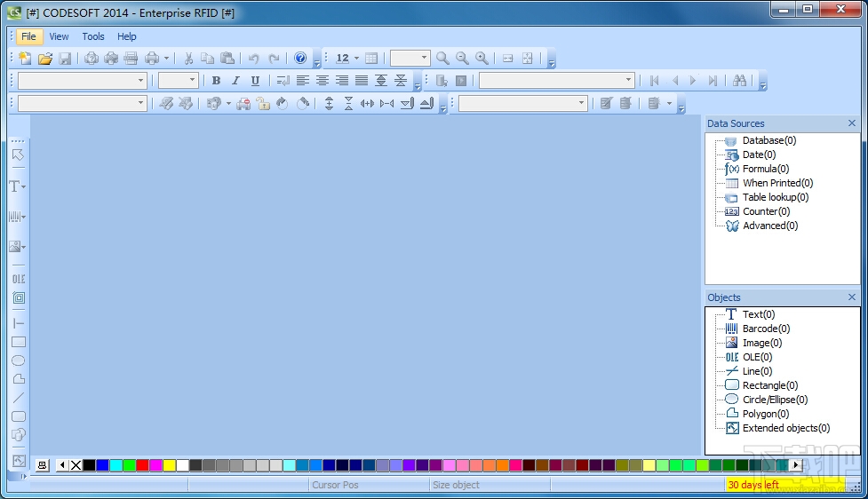Select the diagonal Line tool
868x499 pixels.
tap(19, 398)
